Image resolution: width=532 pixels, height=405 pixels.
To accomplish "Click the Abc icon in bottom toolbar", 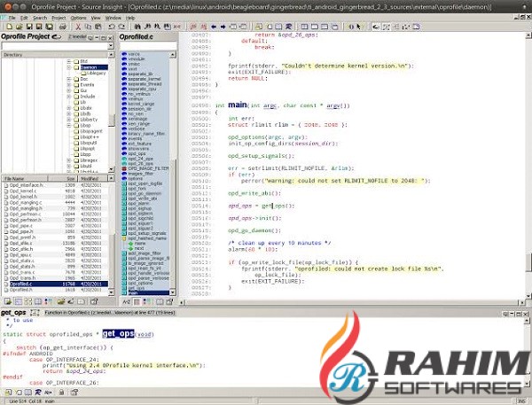I will [48, 393].
